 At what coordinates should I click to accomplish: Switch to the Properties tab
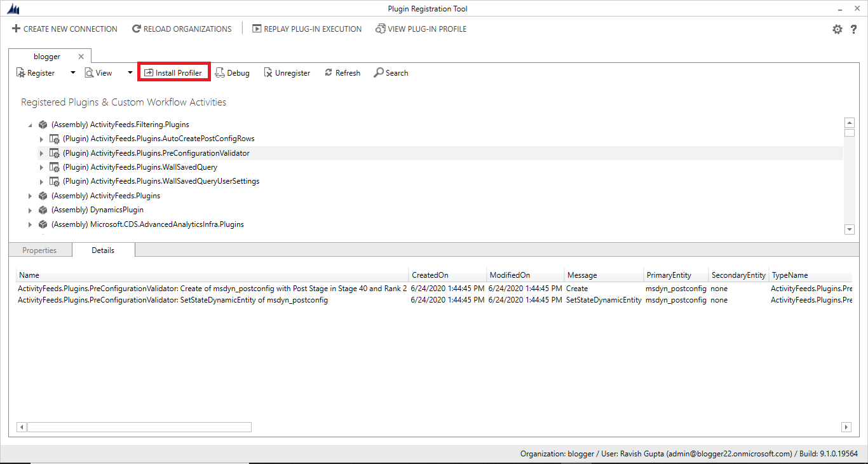click(39, 250)
